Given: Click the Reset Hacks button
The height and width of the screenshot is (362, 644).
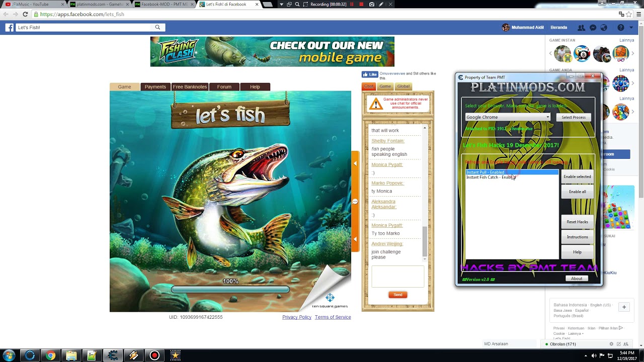Looking at the screenshot, I should (x=577, y=222).
